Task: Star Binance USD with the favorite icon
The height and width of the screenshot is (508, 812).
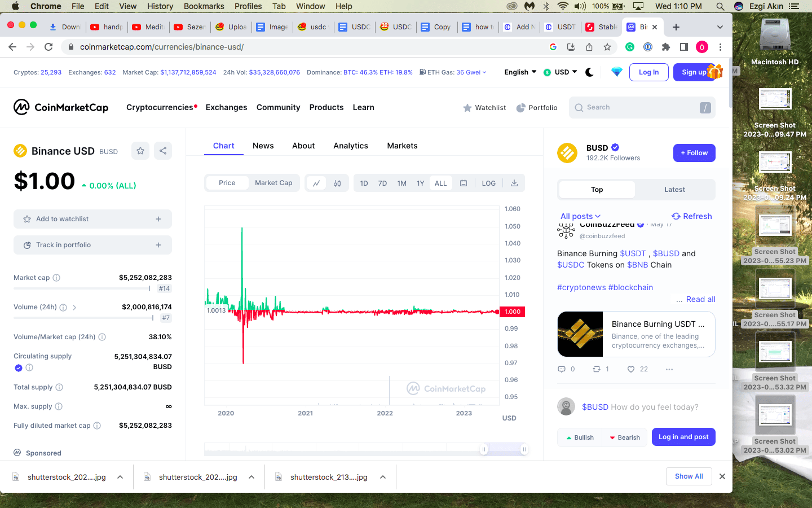Action: pyautogui.click(x=140, y=151)
